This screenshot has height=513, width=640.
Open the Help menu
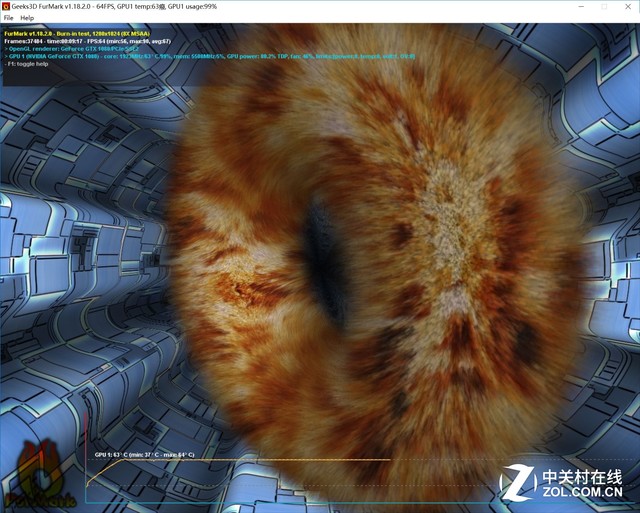[27, 18]
